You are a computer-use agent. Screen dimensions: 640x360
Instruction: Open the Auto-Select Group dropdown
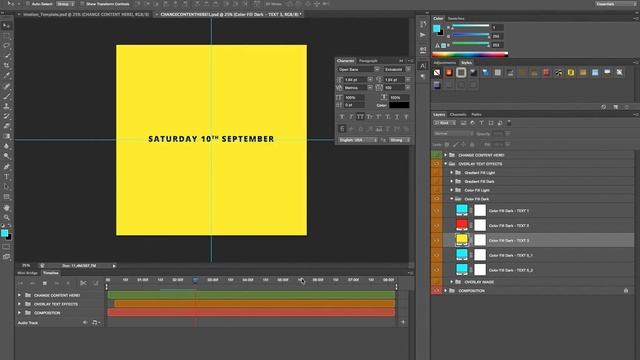pyautogui.click(x=65, y=4)
